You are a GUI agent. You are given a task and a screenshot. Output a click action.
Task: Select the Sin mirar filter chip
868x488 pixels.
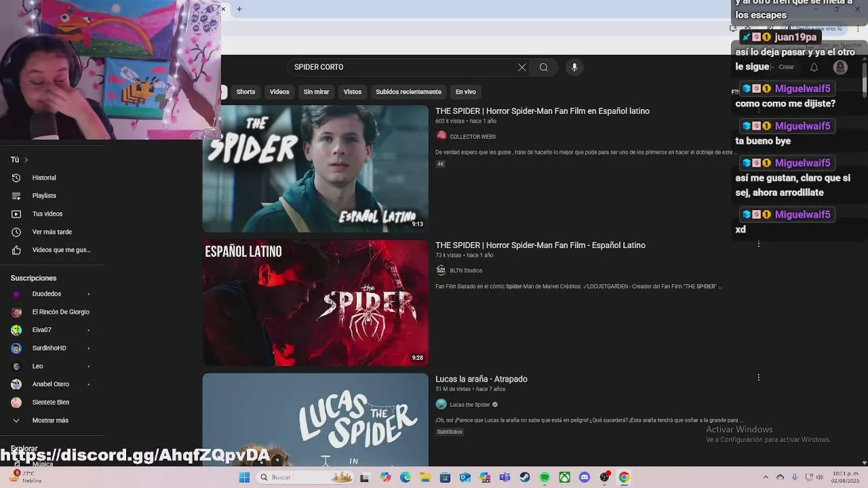click(316, 91)
